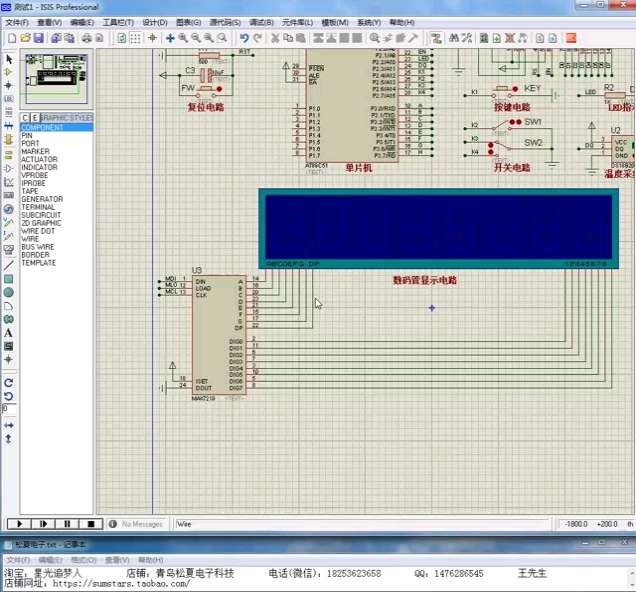Click the Rotate anti-clockwise icon
The image size is (636, 592).
click(9, 396)
